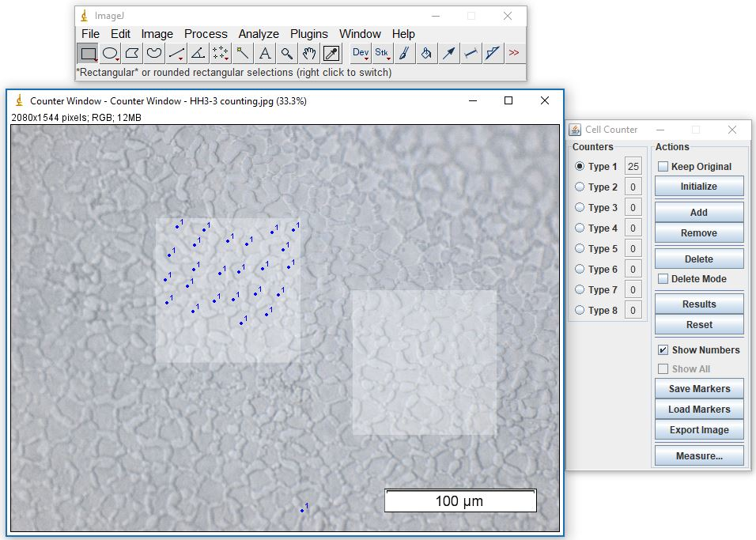Expand more tools with the >> arrow

pos(514,54)
